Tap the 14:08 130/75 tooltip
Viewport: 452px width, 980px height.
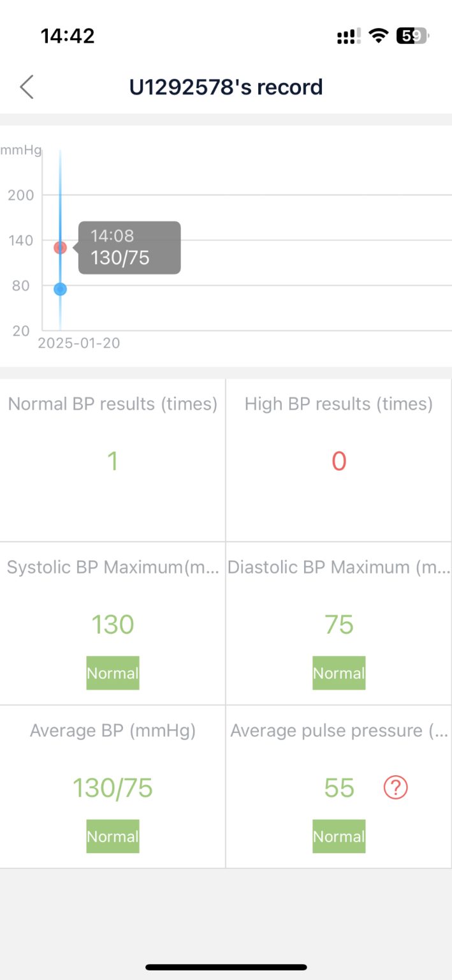tap(128, 248)
